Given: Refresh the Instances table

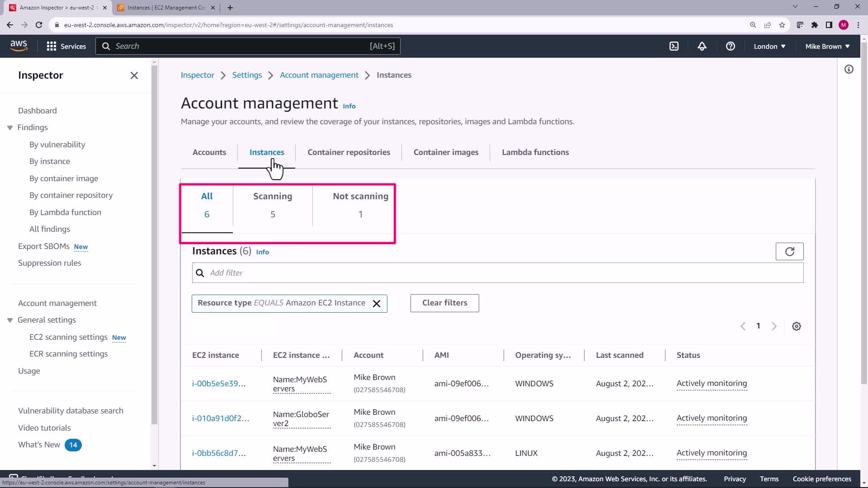Looking at the screenshot, I should pos(789,252).
